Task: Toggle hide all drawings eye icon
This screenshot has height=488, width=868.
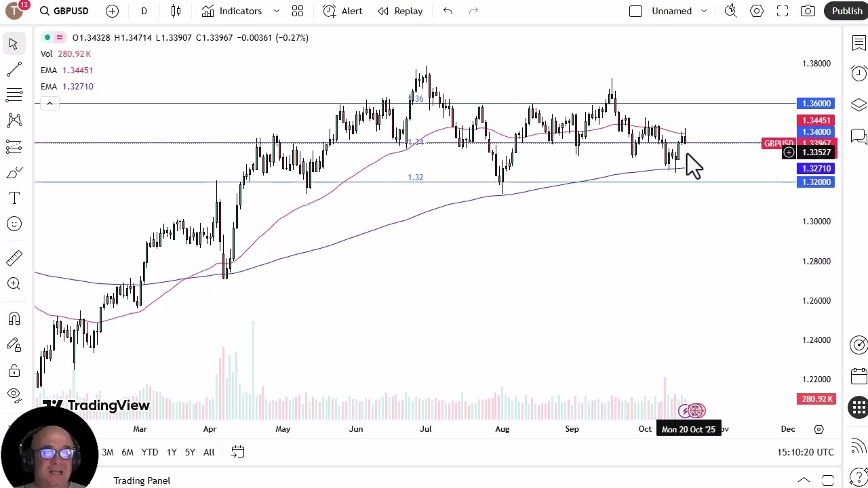Action: 14,394
